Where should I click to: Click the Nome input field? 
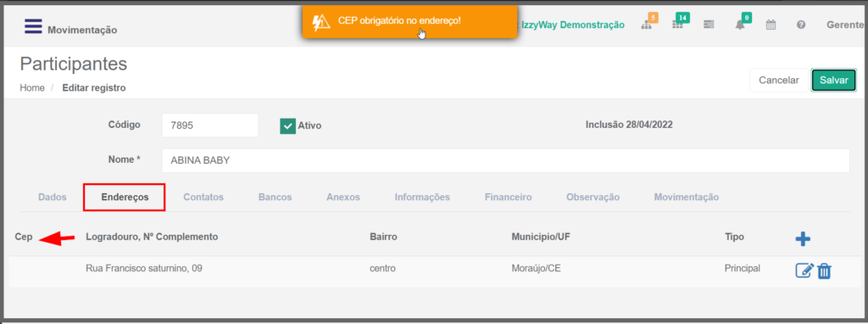coord(505,160)
